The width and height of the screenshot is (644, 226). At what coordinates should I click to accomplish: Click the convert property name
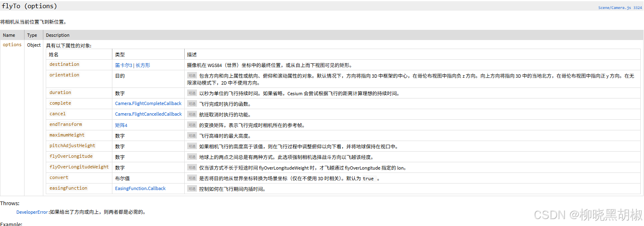tap(59, 178)
